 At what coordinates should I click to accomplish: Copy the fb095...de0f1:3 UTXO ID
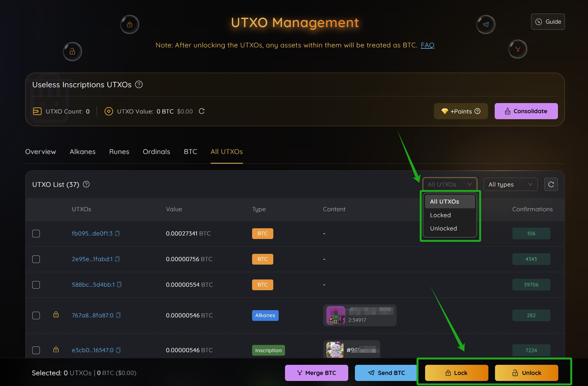click(x=117, y=234)
